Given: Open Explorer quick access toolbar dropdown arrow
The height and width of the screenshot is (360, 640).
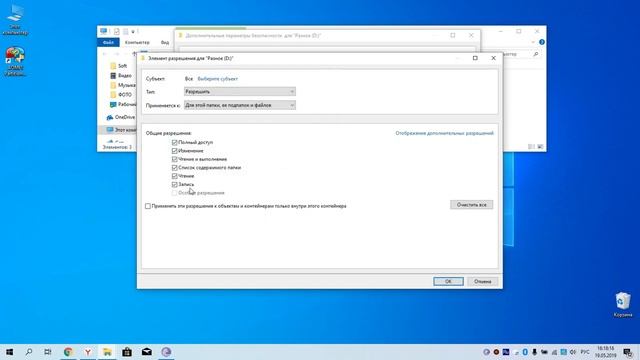Looking at the screenshot, I should pyautogui.click(x=133, y=31).
